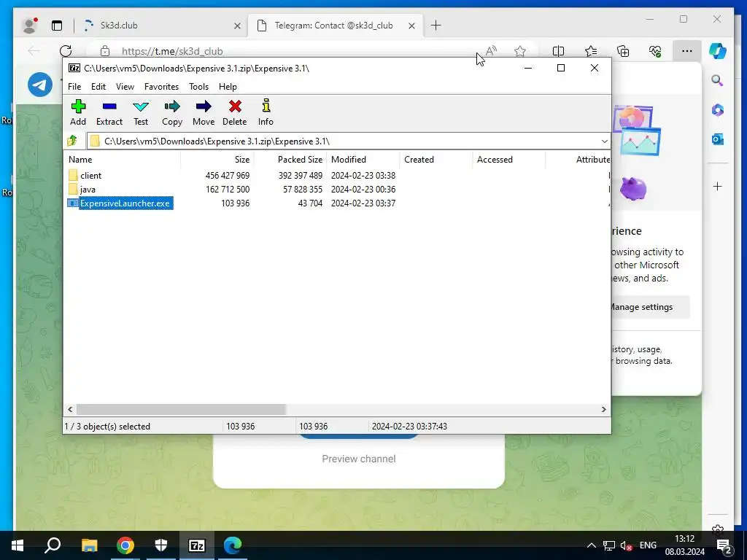Close the Telegram Contact tab
The height and width of the screenshot is (560, 747).
pyautogui.click(x=411, y=26)
